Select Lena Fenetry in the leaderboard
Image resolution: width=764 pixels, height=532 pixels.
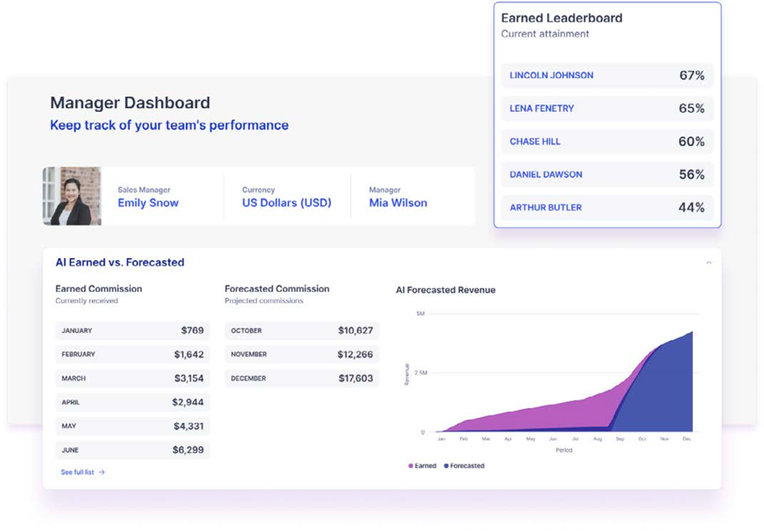click(542, 109)
